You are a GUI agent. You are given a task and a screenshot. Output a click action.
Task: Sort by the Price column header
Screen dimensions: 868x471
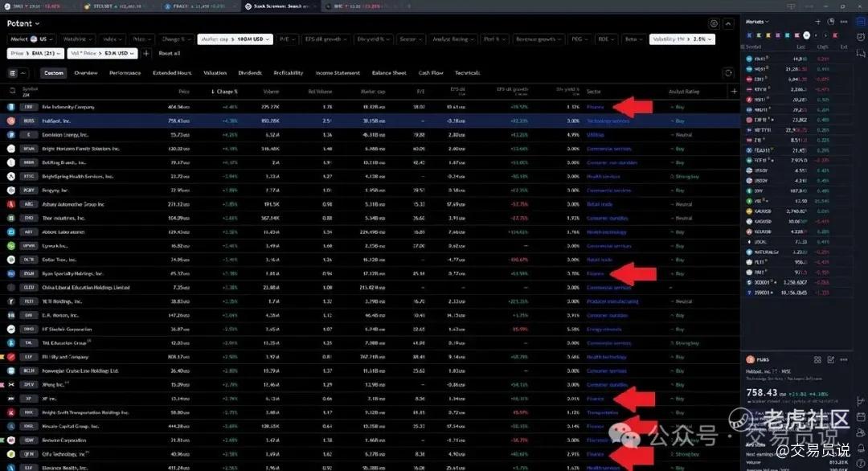[184, 92]
